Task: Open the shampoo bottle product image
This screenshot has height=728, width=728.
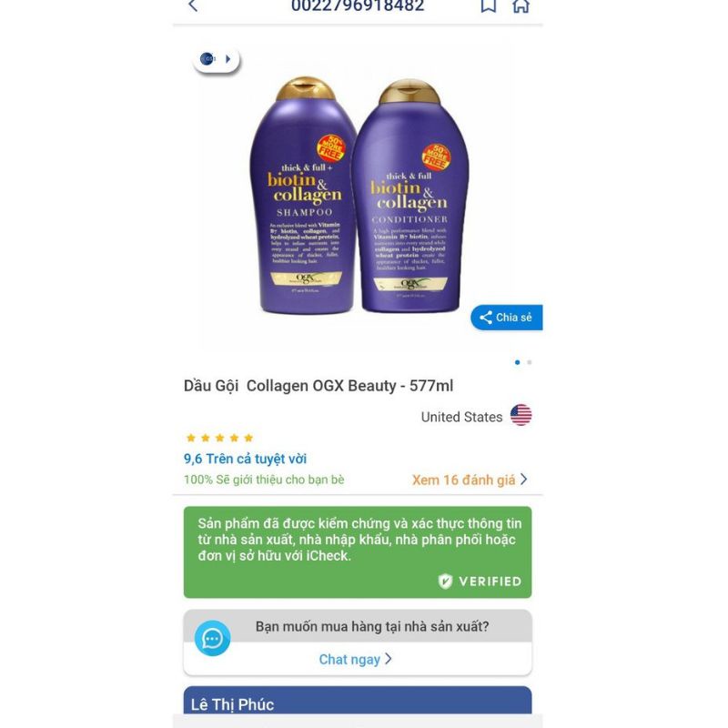Action: point(303,195)
